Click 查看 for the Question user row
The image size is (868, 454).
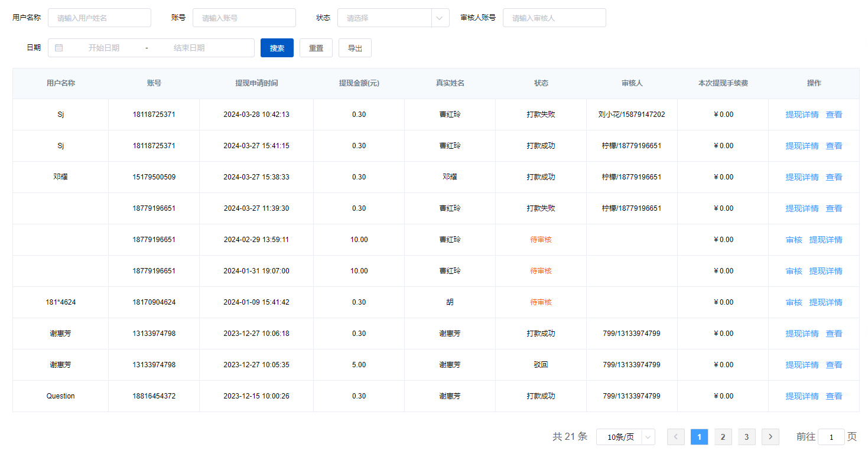834,396
